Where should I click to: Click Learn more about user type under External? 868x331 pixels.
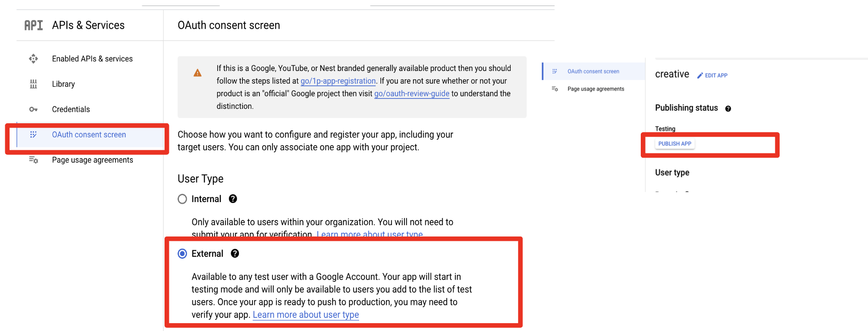[306, 314]
